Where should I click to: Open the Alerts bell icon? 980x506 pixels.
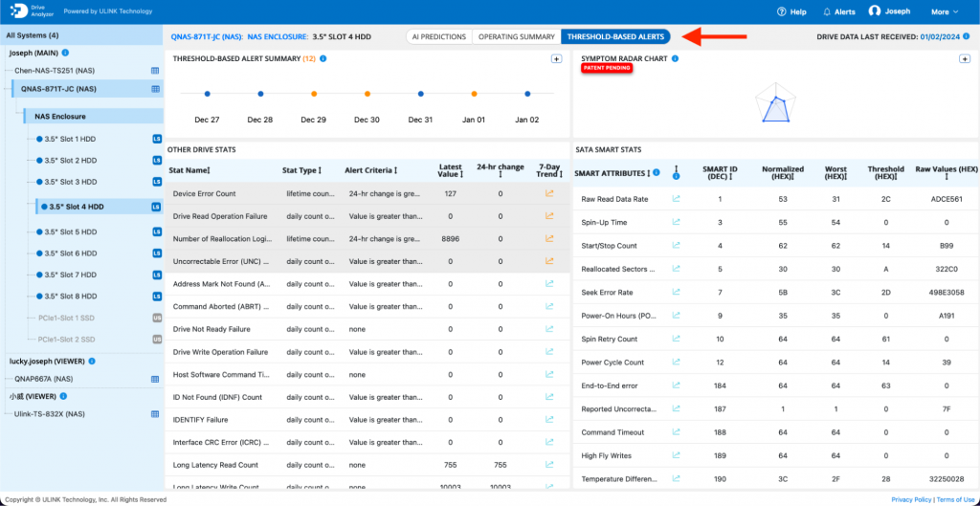[x=828, y=11]
